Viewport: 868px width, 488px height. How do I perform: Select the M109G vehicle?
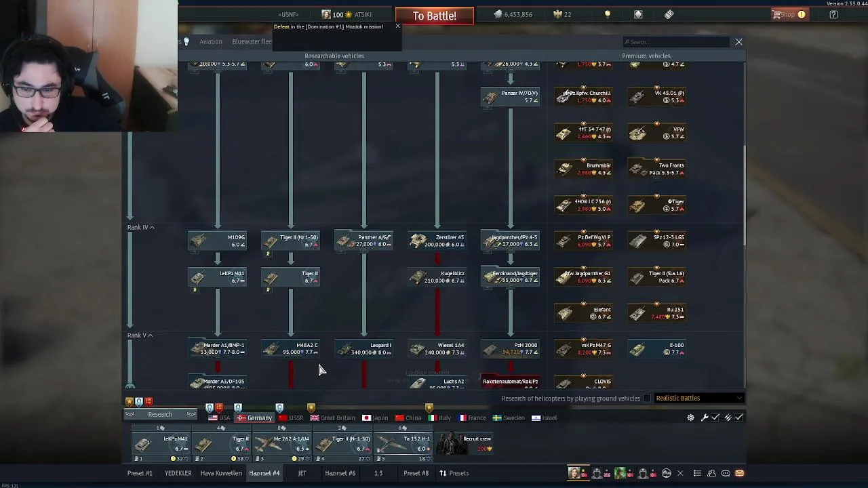(x=218, y=241)
